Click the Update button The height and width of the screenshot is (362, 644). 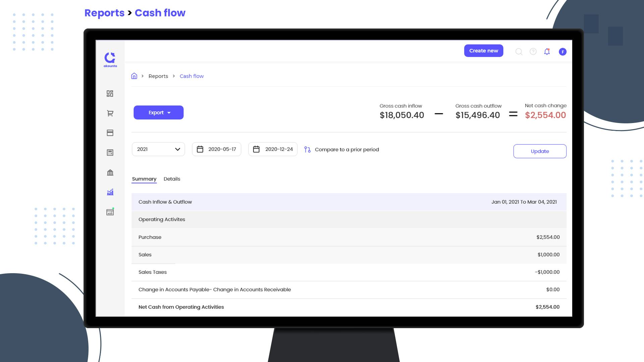(x=540, y=151)
